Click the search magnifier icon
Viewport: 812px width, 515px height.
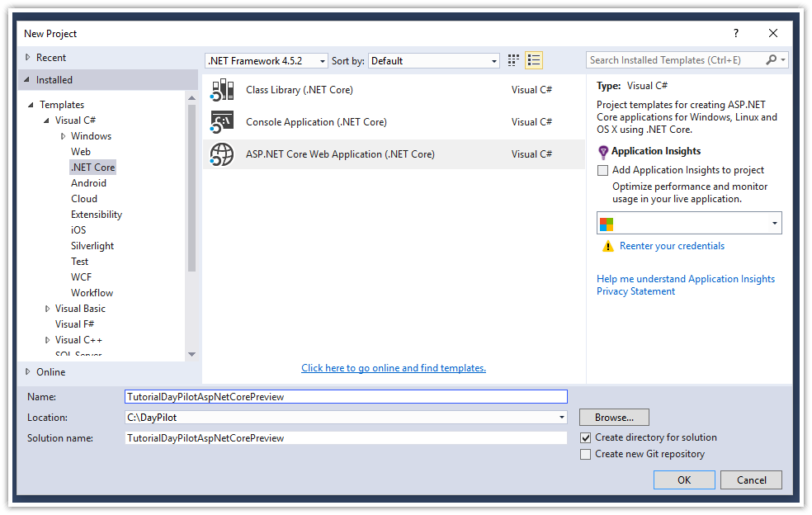coord(771,60)
